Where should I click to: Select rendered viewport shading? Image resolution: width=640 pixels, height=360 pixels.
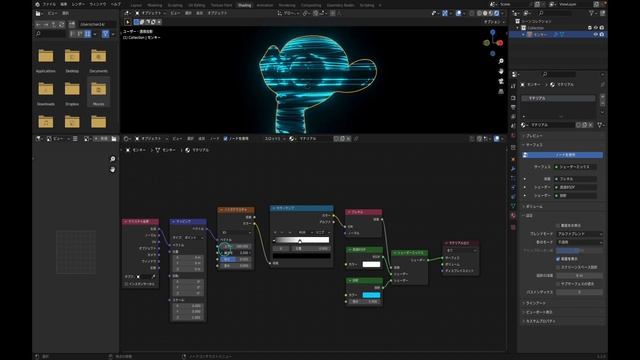click(497, 13)
